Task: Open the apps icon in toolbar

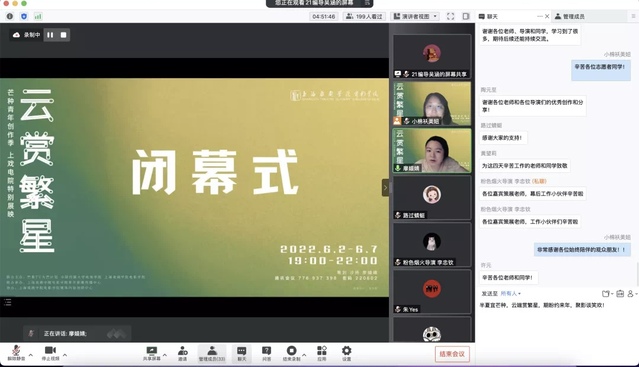Action: 322,353
